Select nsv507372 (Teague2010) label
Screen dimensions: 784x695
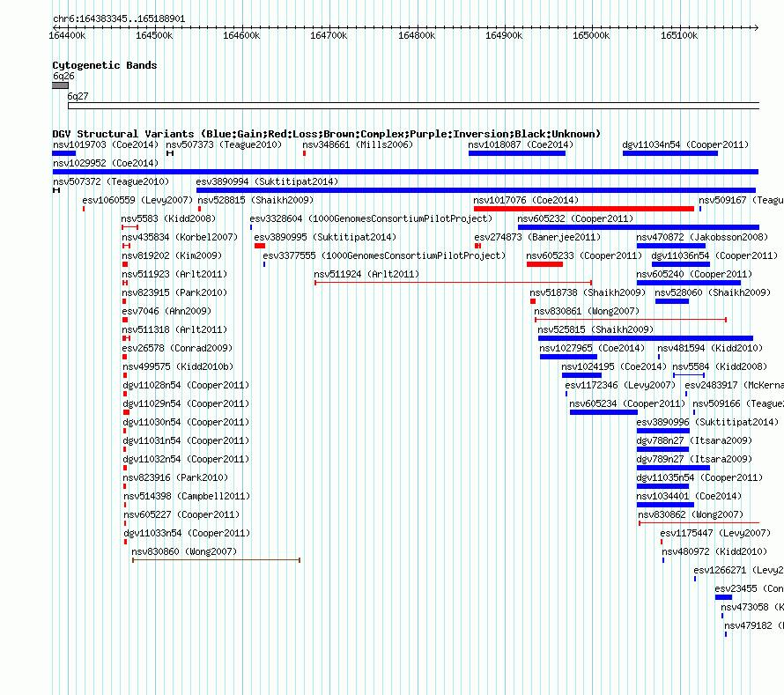point(111,181)
